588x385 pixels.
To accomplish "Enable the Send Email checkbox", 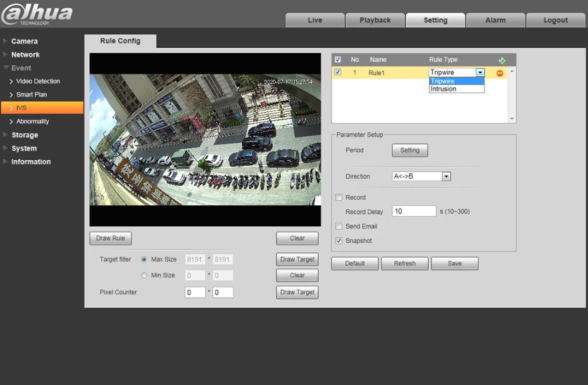I will point(339,226).
